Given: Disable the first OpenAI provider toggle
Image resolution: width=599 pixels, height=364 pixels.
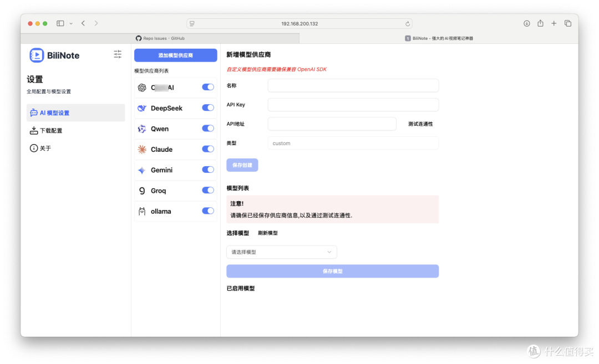Looking at the screenshot, I should click(x=208, y=88).
